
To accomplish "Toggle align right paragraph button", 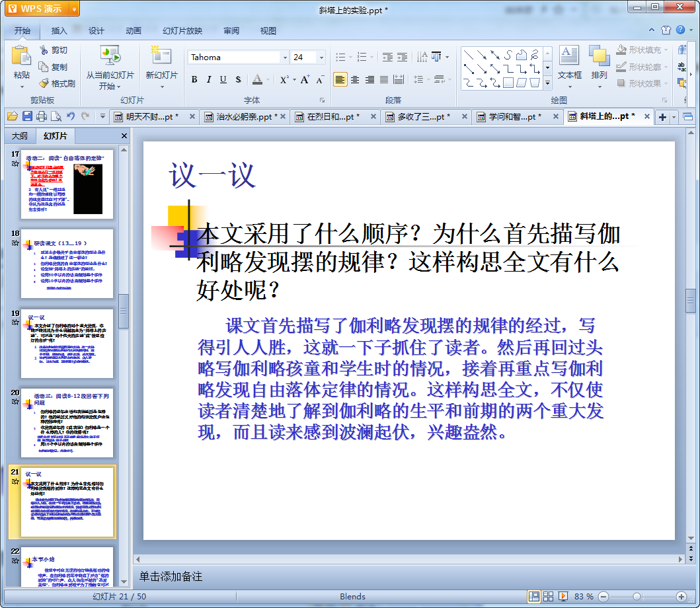I will point(369,79).
